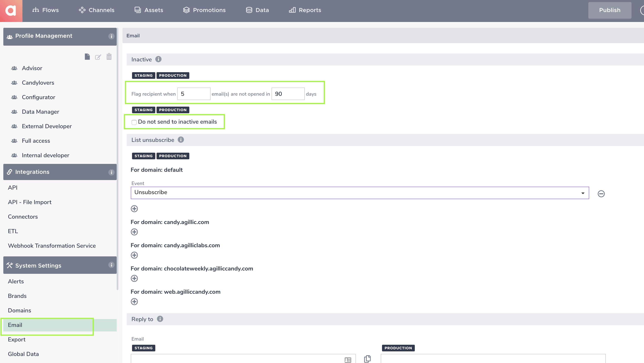
Task: Click the edit profile pencil icon
Action: click(98, 57)
